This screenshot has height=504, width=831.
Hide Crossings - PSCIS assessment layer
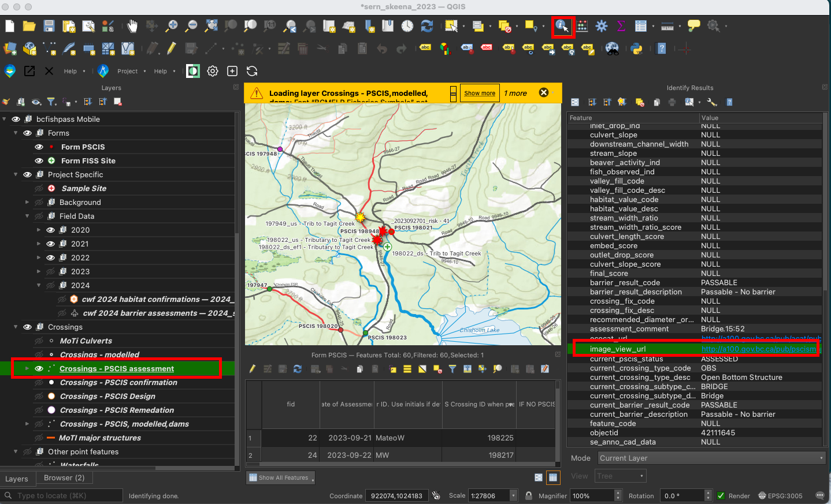(39, 368)
